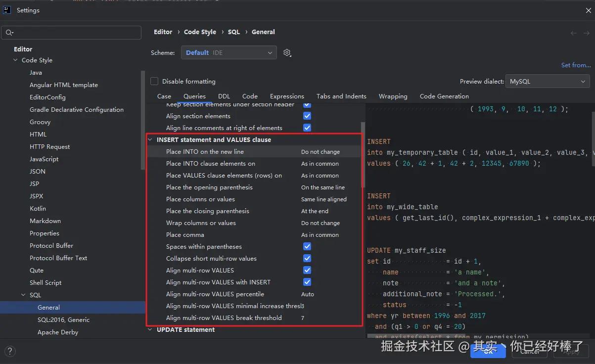Toggle Collapse short multi-row values checkbox
This screenshot has height=364, width=595.
coord(307,258)
